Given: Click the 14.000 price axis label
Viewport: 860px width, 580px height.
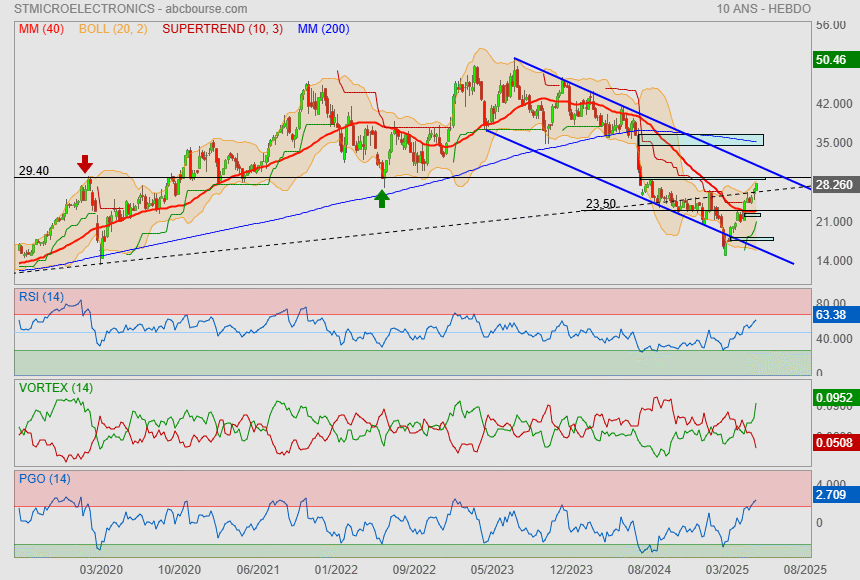Looking at the screenshot, I should 834,261.
